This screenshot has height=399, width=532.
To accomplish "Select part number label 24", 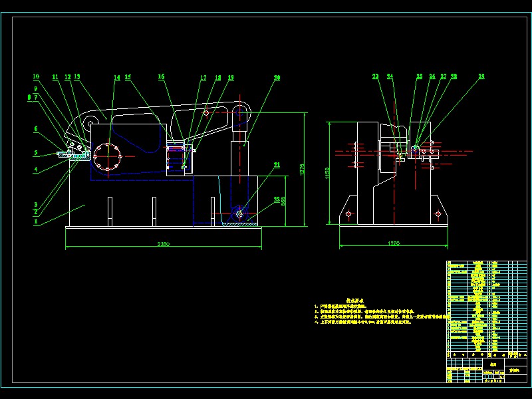I will [x=390, y=76].
